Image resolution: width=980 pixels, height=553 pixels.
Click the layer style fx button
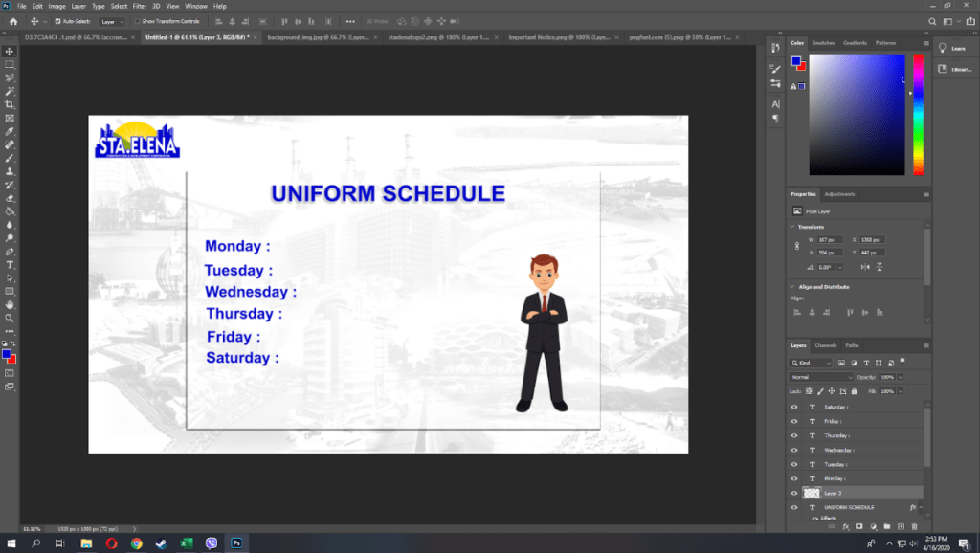click(x=845, y=526)
